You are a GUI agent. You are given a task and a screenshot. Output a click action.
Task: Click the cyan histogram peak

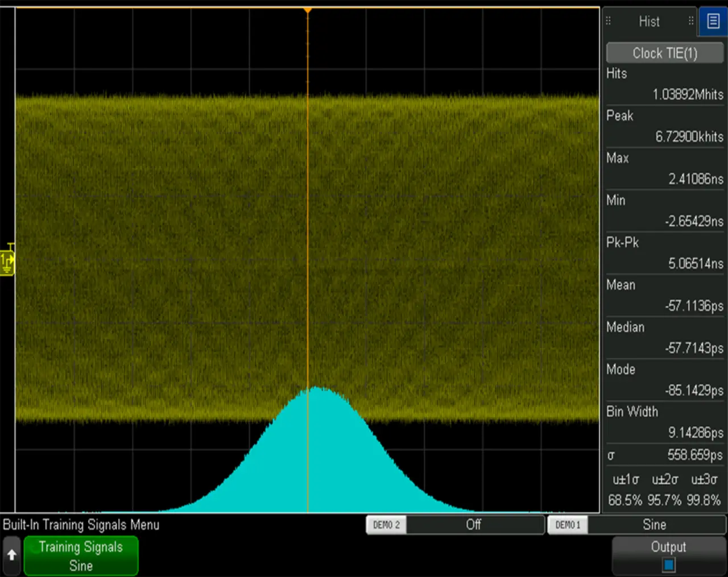(x=316, y=390)
